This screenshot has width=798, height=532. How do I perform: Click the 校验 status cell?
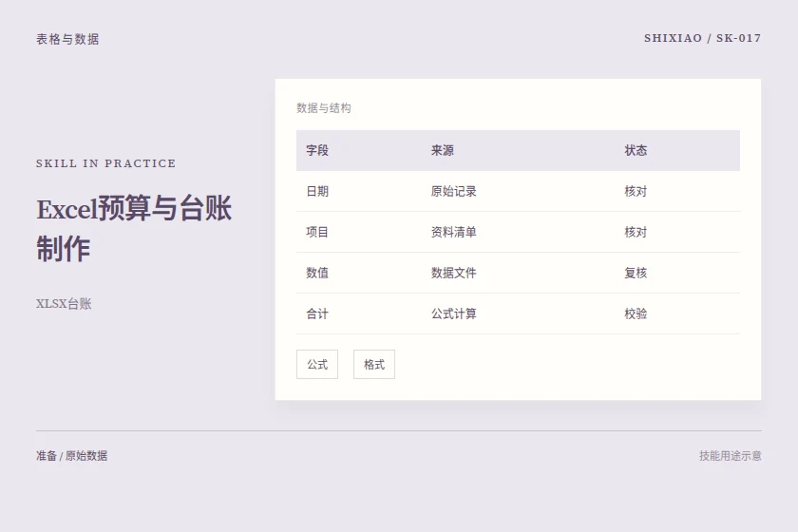(x=636, y=313)
